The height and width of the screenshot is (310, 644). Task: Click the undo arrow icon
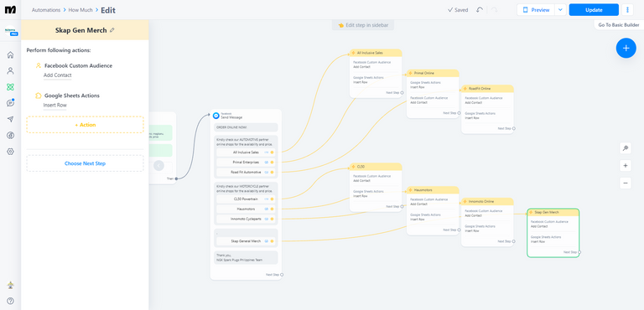480,10
